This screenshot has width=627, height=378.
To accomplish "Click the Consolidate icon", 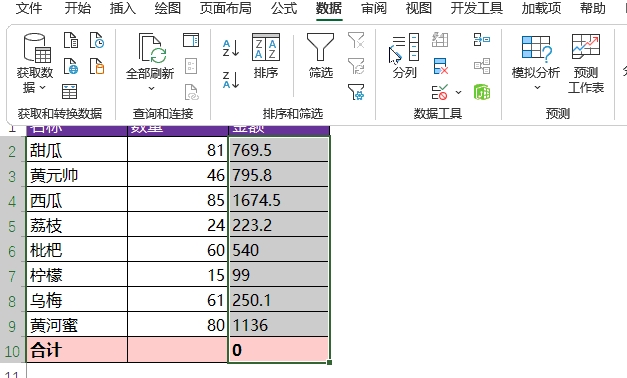I will [482, 40].
